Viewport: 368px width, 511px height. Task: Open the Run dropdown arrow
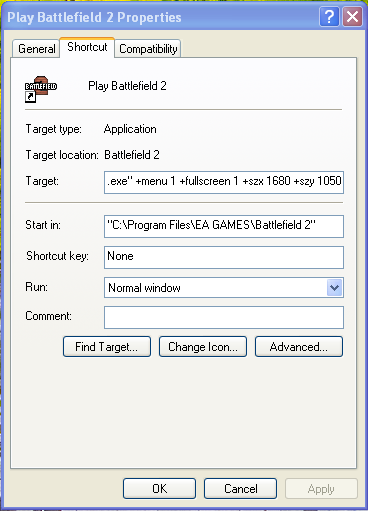click(334, 288)
